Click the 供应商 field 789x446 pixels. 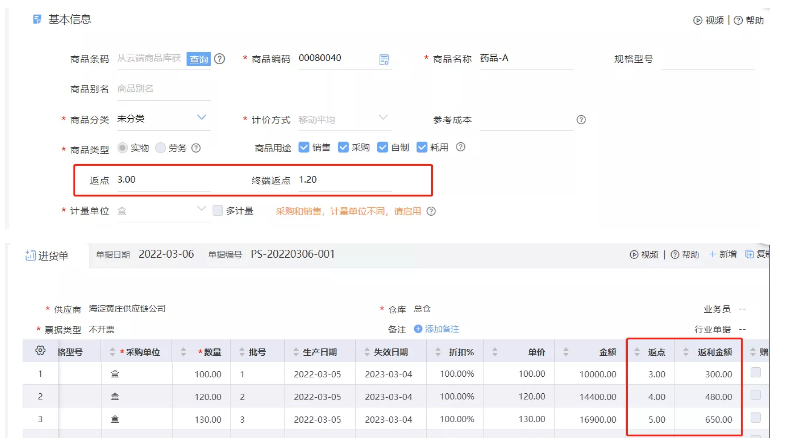pyautogui.click(x=127, y=309)
